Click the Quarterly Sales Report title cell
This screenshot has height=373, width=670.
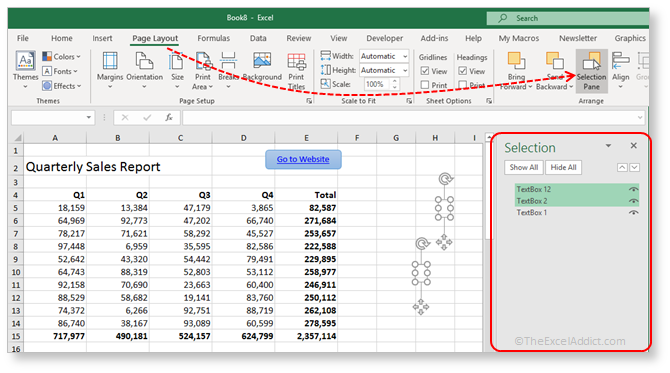click(93, 167)
